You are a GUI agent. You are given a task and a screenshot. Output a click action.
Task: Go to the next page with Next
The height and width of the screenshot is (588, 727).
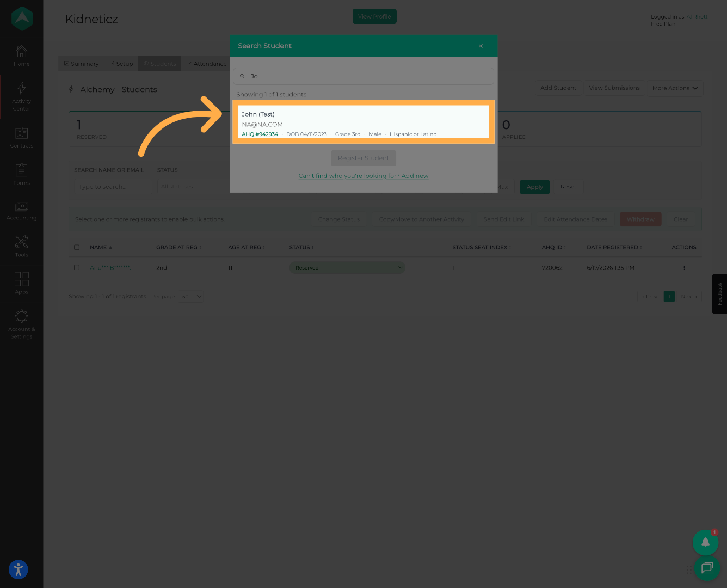[689, 297]
